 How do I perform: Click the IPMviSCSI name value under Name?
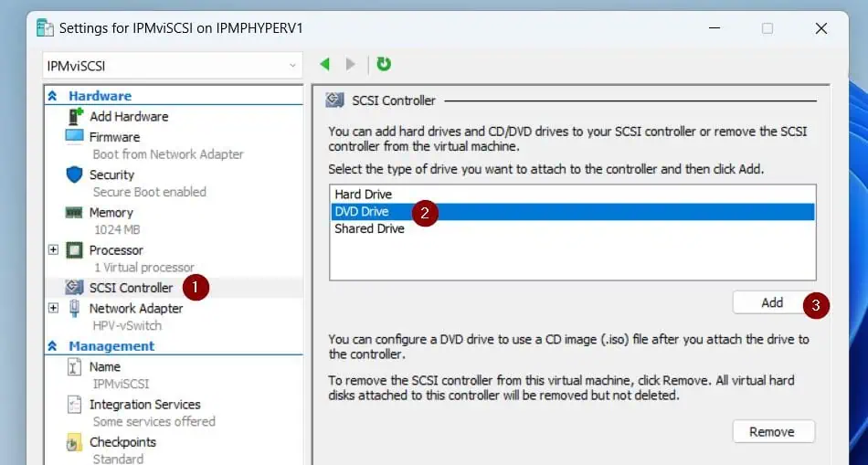pos(121,384)
